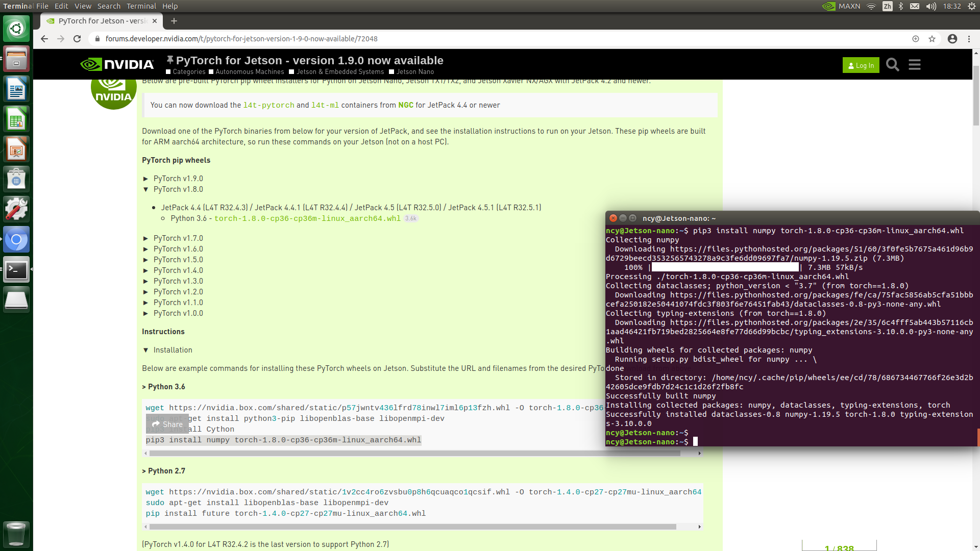This screenshot has height=551, width=980.
Task: Open the browser profile avatar icon
Action: pyautogui.click(x=952, y=39)
